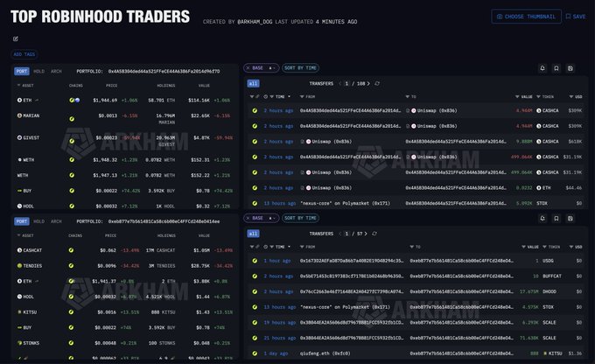Click chain icon of the BUFFCAT transfer row

(x=255, y=276)
